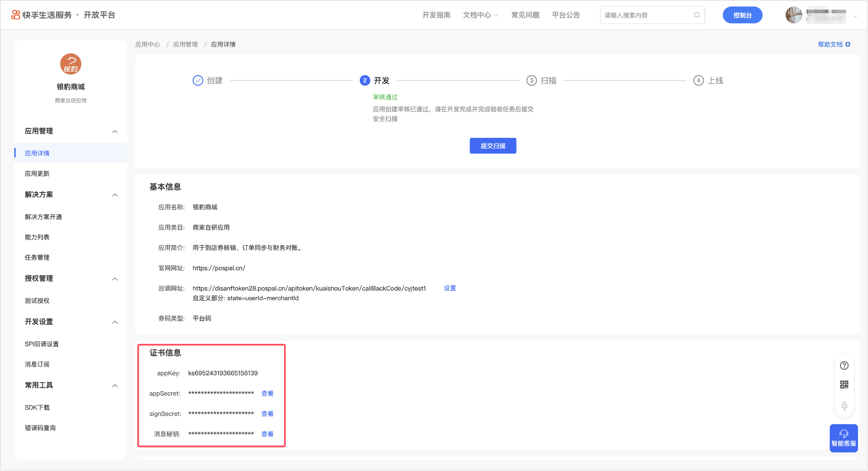This screenshot has height=471, width=868.
Task: Click the question mark help icon
Action: [x=844, y=365]
